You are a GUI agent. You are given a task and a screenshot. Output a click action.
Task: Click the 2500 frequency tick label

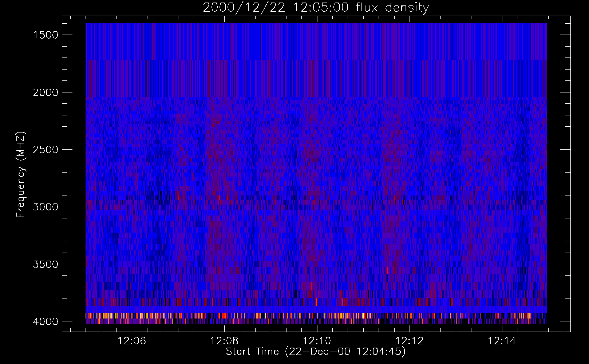click(46, 150)
